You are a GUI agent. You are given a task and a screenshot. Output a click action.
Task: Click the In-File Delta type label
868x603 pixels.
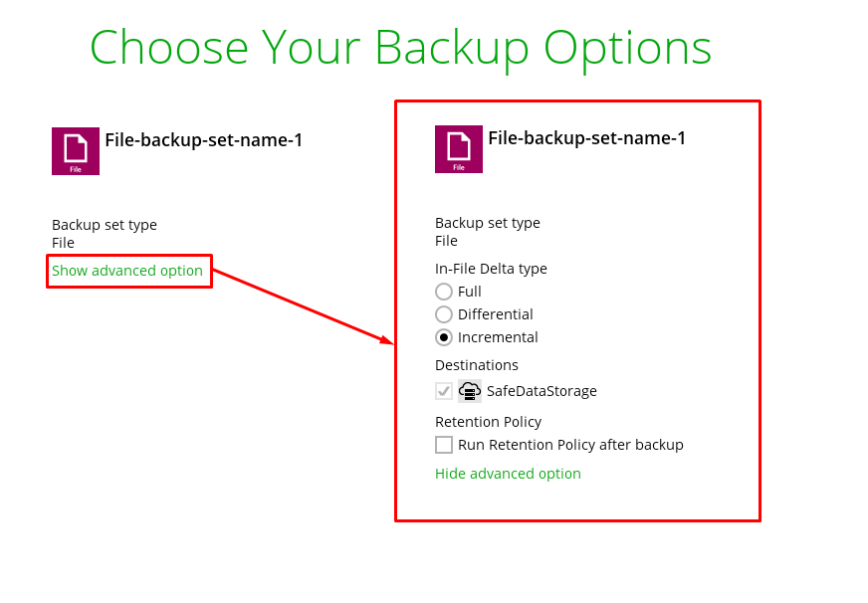point(491,269)
